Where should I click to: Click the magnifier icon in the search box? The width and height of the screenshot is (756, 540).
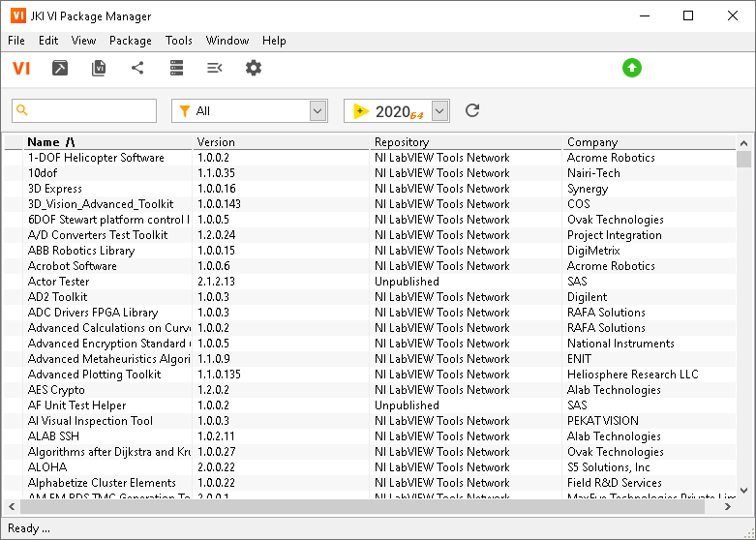[x=22, y=110]
